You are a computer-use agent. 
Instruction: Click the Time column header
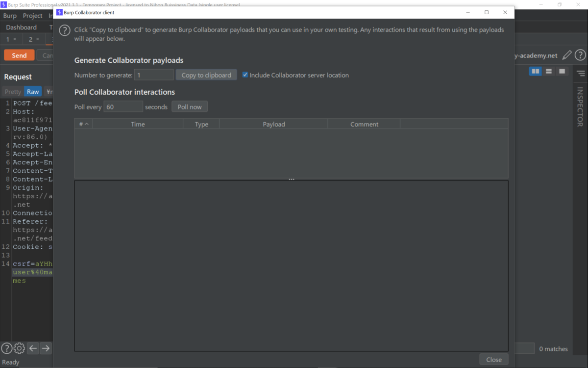coord(138,124)
